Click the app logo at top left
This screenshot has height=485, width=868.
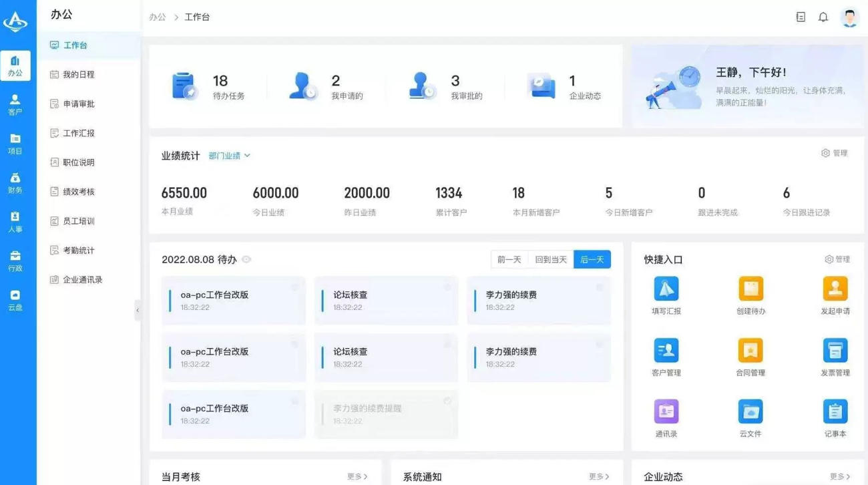[15, 21]
